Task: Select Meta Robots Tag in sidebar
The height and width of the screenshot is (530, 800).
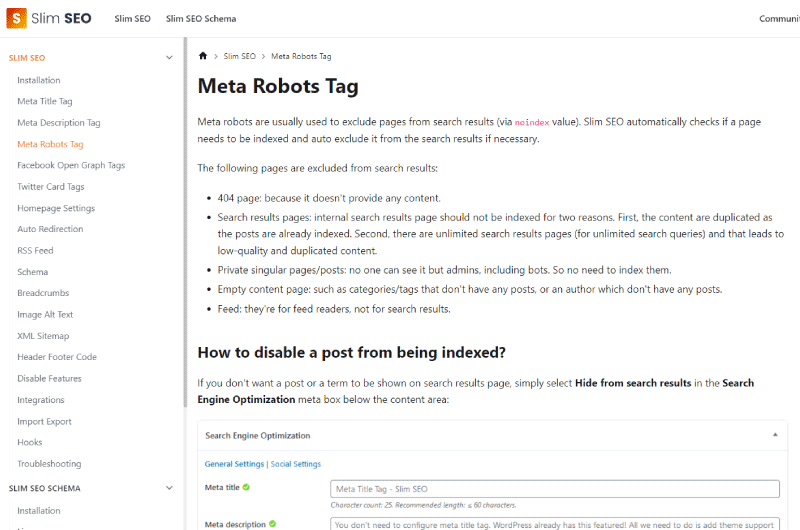Action: [50, 144]
